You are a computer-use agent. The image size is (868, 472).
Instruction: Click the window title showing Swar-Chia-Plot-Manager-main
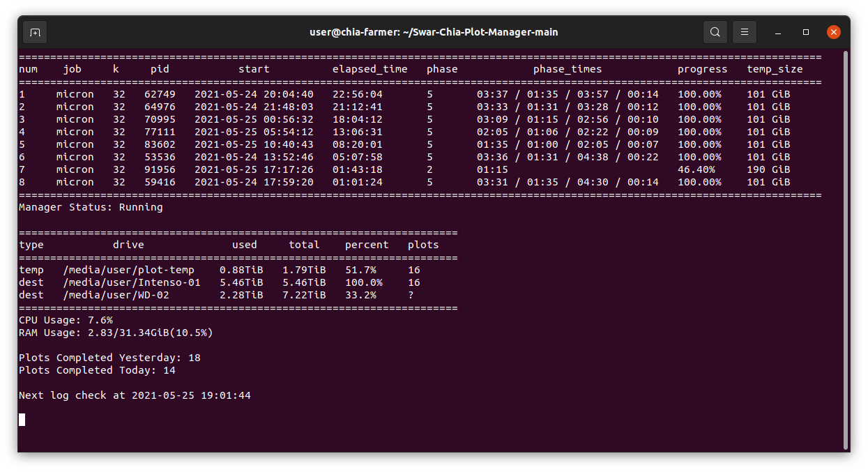[x=434, y=31]
